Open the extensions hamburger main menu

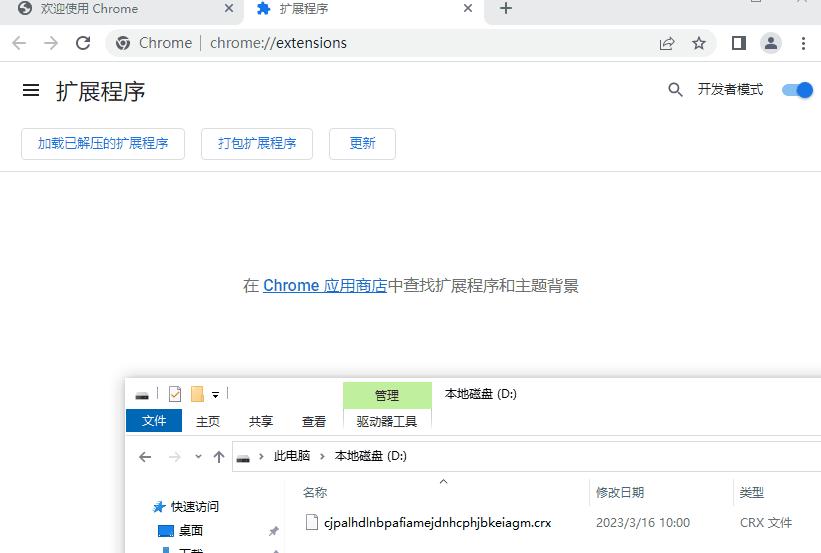pyautogui.click(x=31, y=90)
